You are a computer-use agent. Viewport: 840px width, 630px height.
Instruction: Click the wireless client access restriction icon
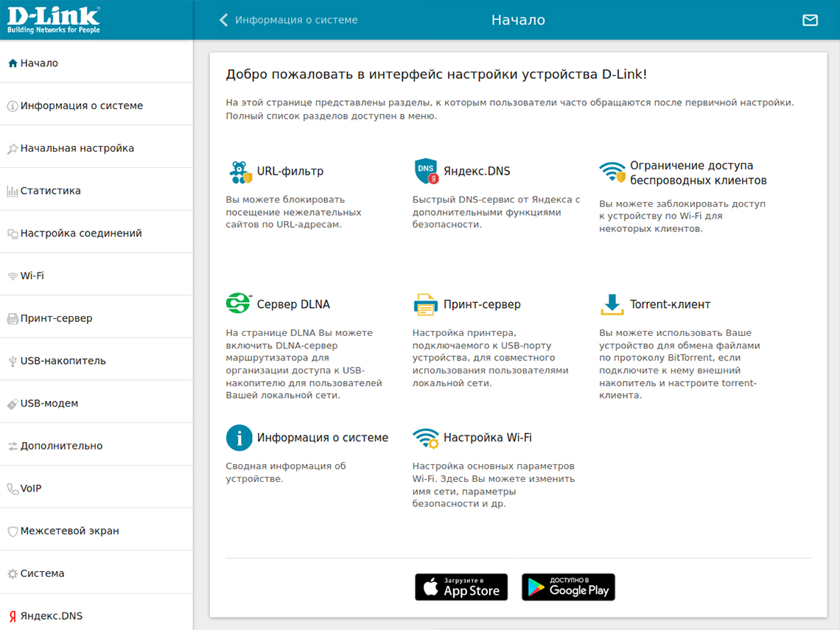click(x=612, y=172)
